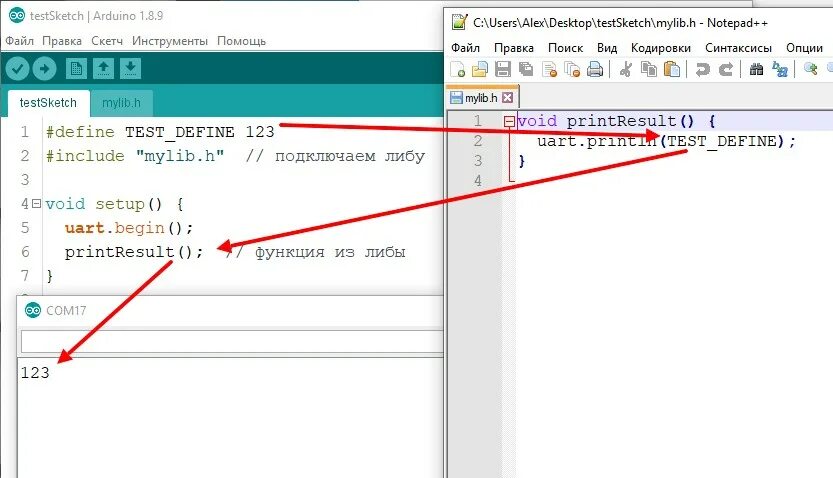Switch to the mylib.h tab in Arduino
The image size is (833, 478).
[121, 103]
